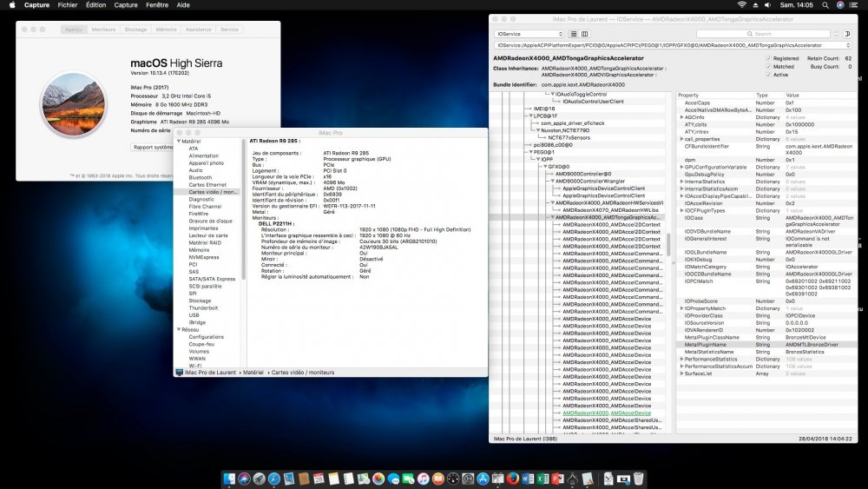Expand the AGCInfo property row
868x489 pixels.
tap(681, 117)
